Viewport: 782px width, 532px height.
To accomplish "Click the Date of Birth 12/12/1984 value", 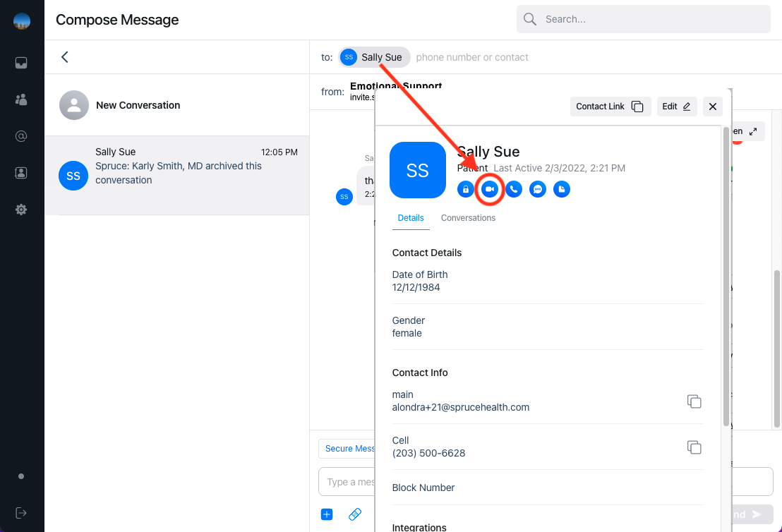I will click(x=416, y=287).
